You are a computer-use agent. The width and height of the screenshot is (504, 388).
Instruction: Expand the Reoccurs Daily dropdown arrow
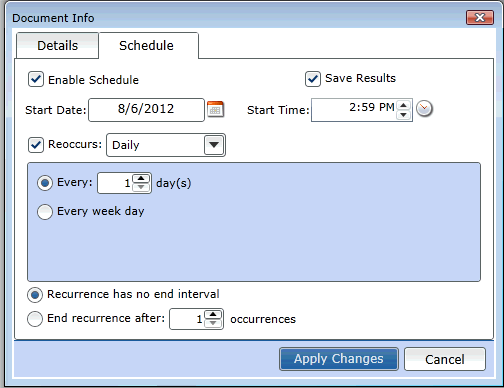(x=214, y=145)
